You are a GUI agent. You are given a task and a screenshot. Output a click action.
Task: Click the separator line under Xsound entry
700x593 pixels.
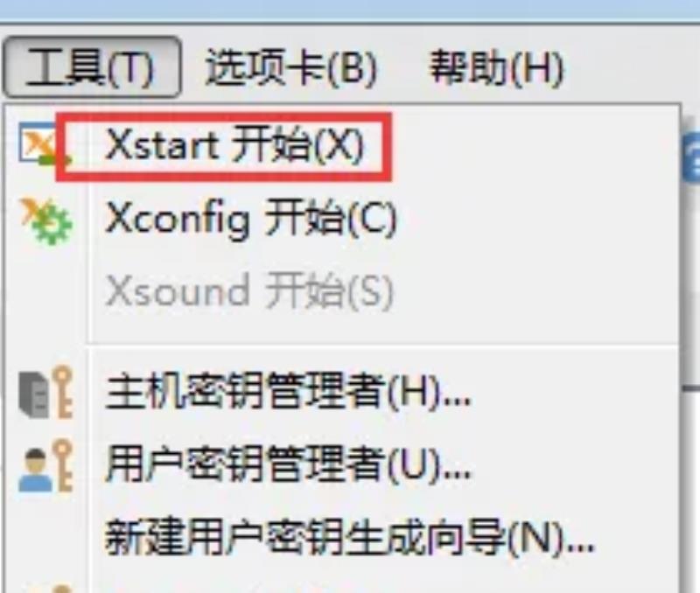[x=383, y=345]
